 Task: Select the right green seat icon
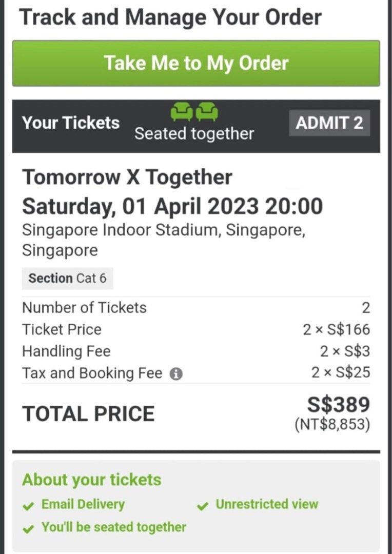tap(207, 110)
